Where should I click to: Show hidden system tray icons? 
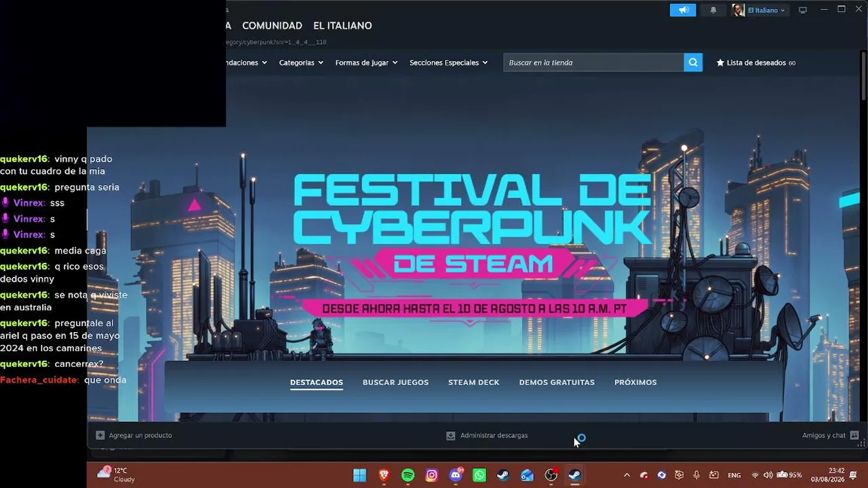point(627,475)
